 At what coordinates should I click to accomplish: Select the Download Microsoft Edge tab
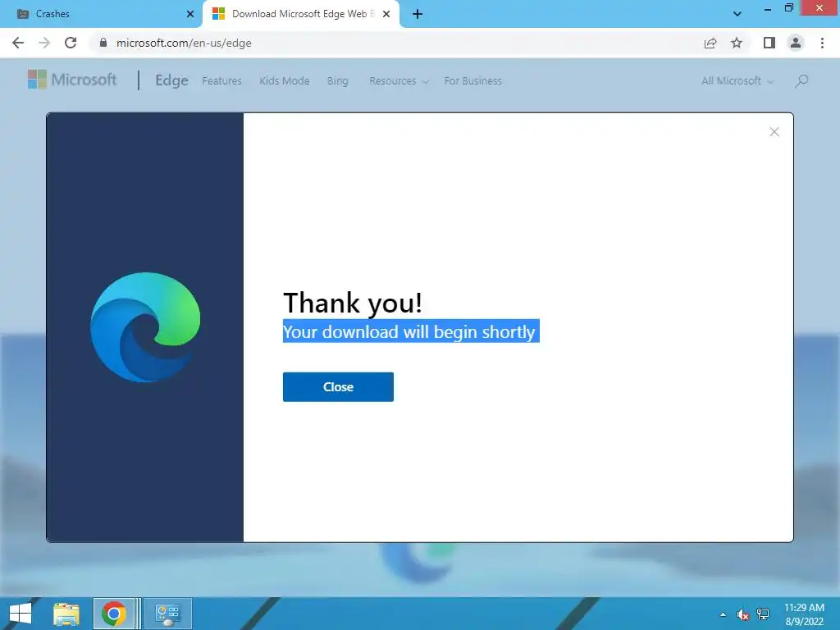click(x=300, y=14)
